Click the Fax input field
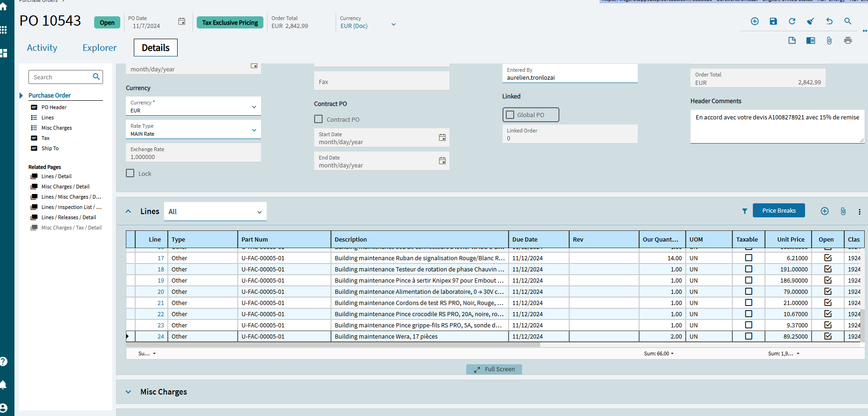Viewport: 868px width, 416px height. click(382, 81)
